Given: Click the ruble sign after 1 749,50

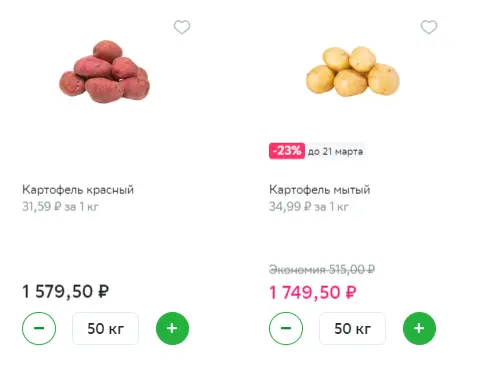Looking at the screenshot, I should (x=351, y=292).
